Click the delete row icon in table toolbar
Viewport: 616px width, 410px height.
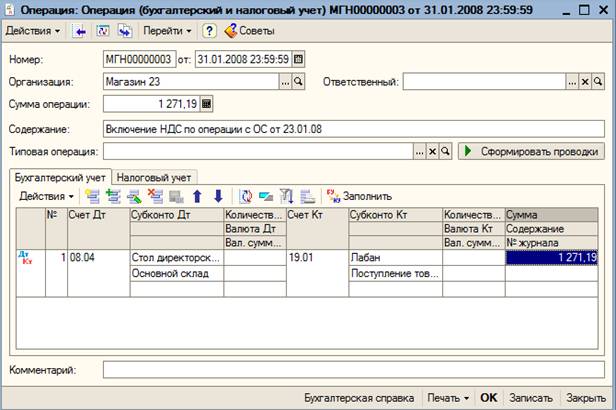coord(155,196)
